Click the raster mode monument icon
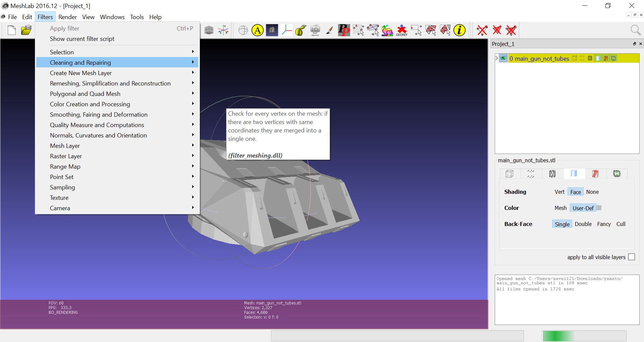 click(272, 31)
